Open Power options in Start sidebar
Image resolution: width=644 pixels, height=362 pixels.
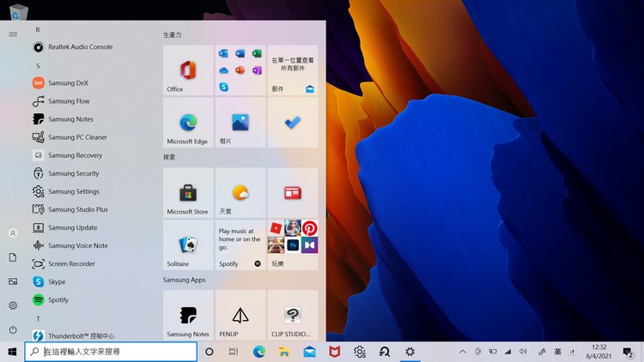tap(13, 329)
